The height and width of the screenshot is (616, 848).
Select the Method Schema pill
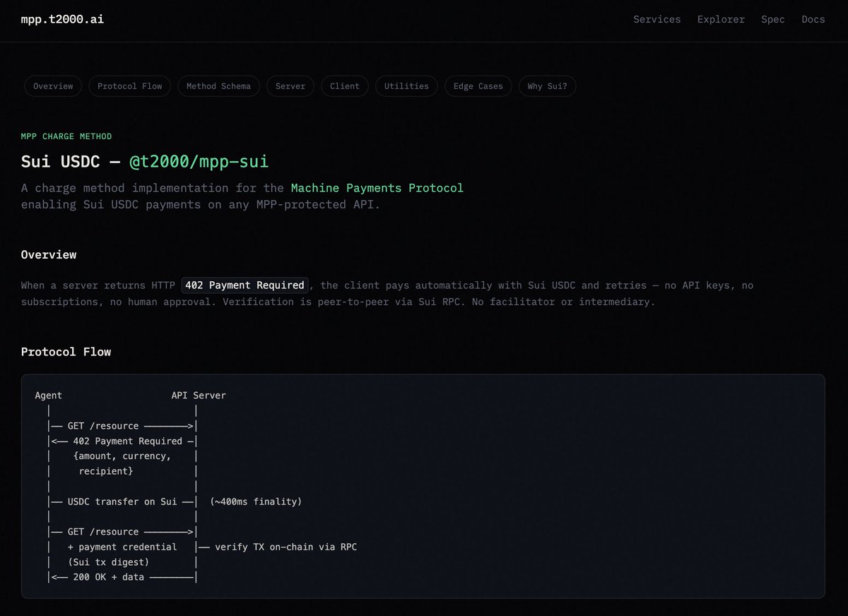[218, 86]
